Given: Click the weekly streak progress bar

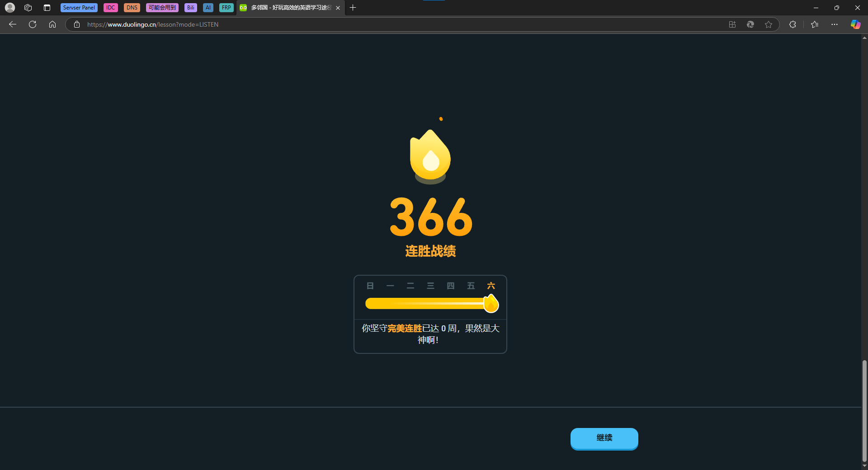Looking at the screenshot, I should pyautogui.click(x=425, y=304).
